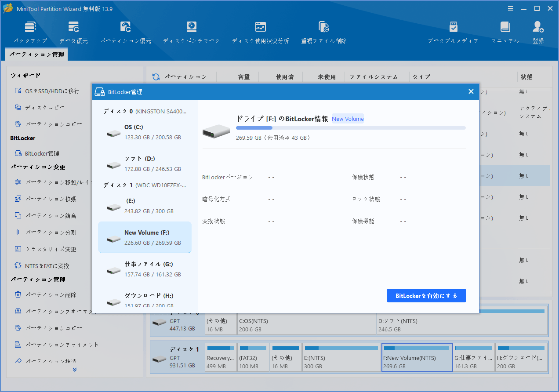This screenshot has width=559, height=392.
Task: Open the マニュアル manual
Action: [x=505, y=33]
